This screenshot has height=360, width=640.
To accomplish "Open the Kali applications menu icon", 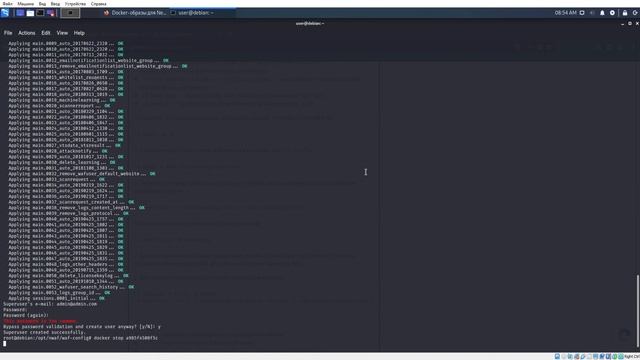I will click(x=5, y=13).
